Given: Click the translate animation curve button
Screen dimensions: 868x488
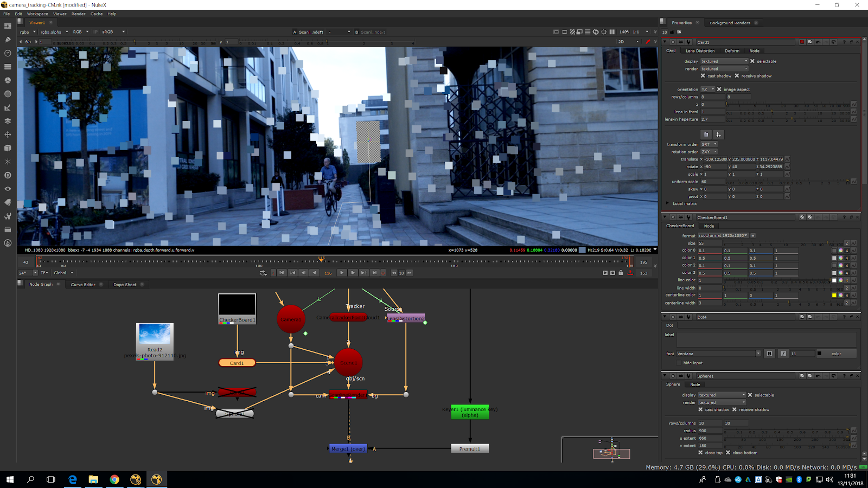Looking at the screenshot, I should click(787, 159).
